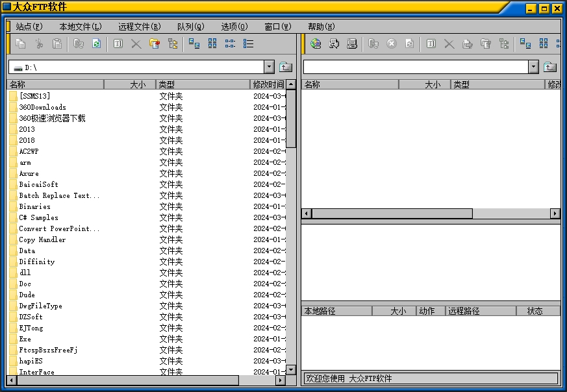The width and height of the screenshot is (567, 392).
Task: Sort local files by 名称 column
Action: (x=55, y=84)
